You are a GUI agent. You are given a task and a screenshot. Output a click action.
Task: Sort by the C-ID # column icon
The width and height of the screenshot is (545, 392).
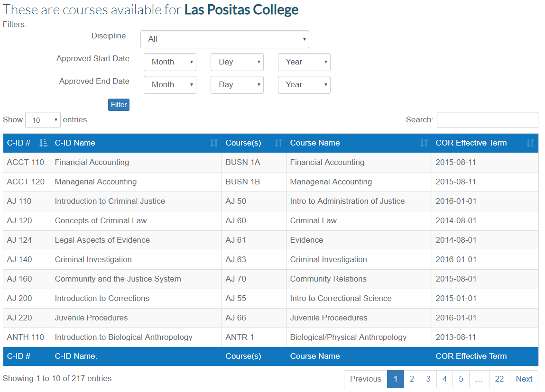tap(43, 143)
